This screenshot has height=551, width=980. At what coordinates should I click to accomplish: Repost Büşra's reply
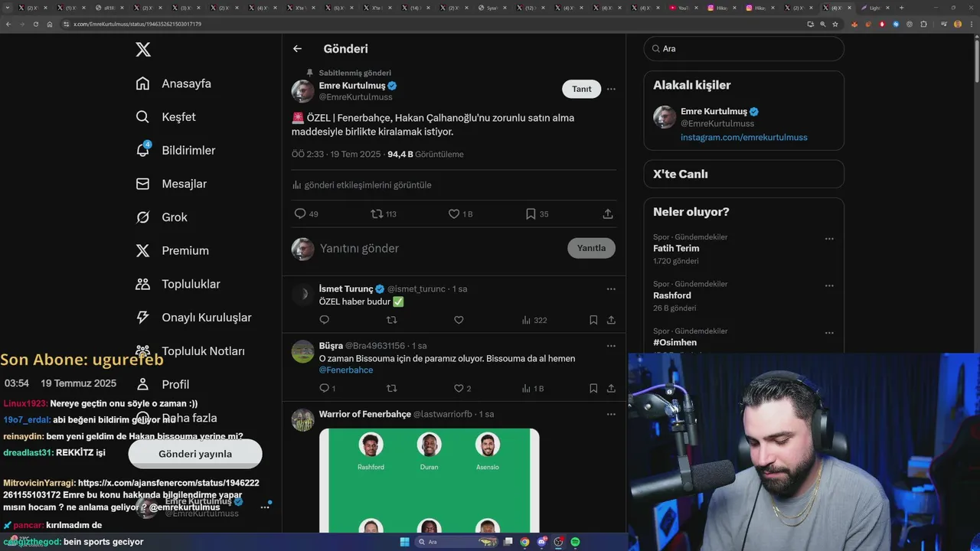click(x=392, y=389)
